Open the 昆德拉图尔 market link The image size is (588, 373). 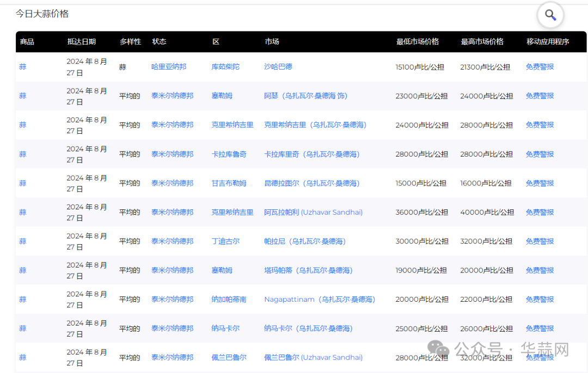pyautogui.click(x=312, y=183)
